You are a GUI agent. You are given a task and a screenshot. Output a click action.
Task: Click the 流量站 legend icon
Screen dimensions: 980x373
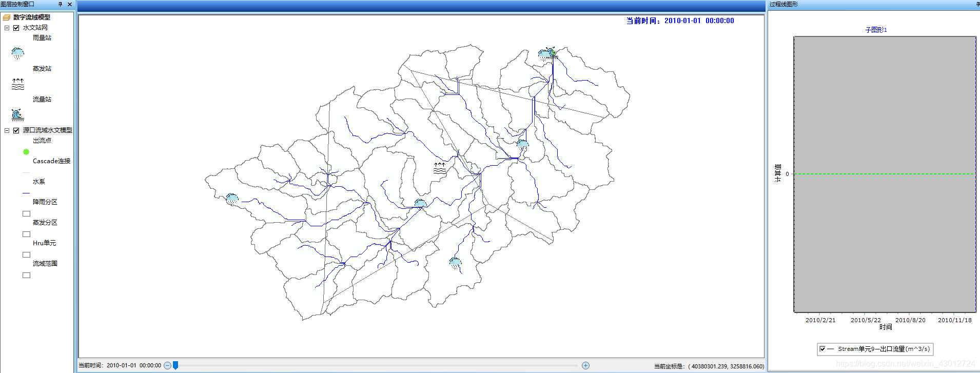(x=17, y=114)
